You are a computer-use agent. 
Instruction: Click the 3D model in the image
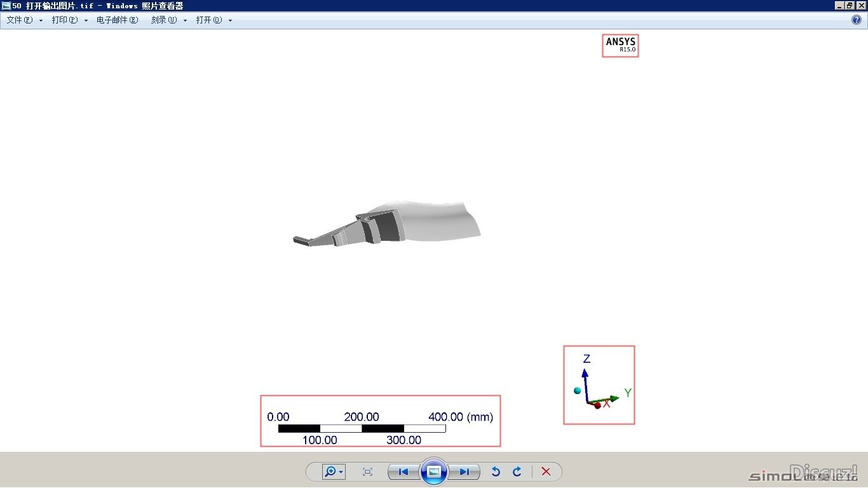[386, 224]
